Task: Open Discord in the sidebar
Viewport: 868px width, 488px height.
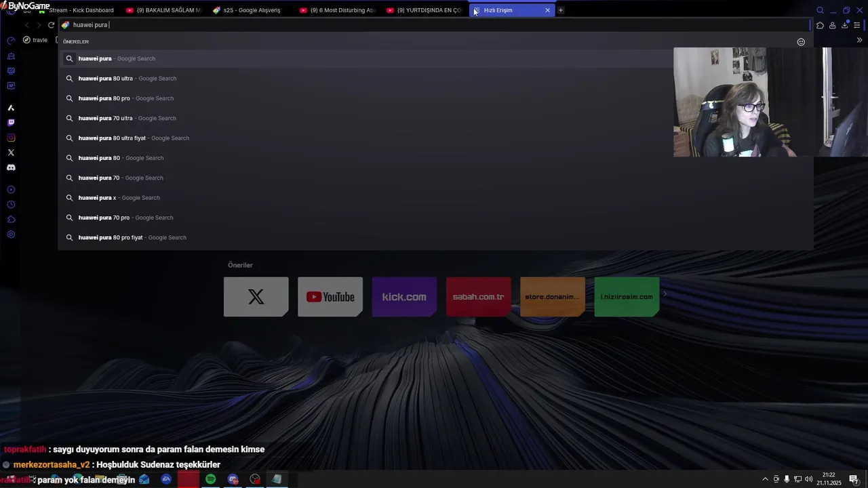Action: [x=11, y=167]
